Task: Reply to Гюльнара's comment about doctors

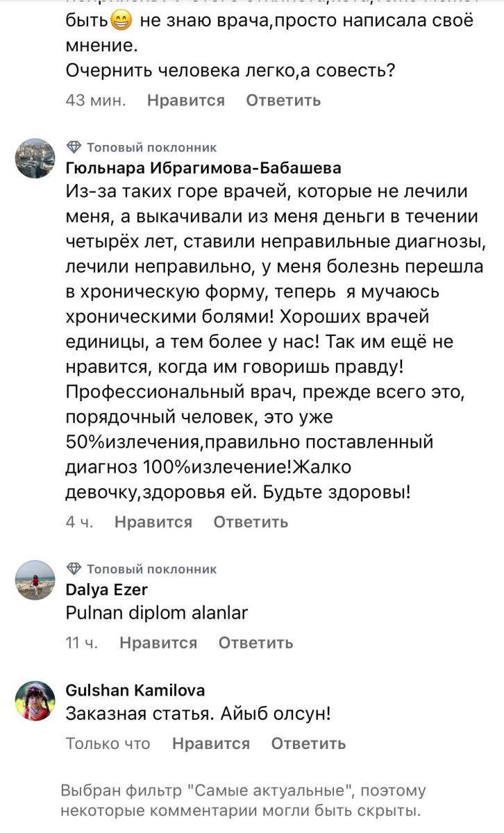Action: 251,522
